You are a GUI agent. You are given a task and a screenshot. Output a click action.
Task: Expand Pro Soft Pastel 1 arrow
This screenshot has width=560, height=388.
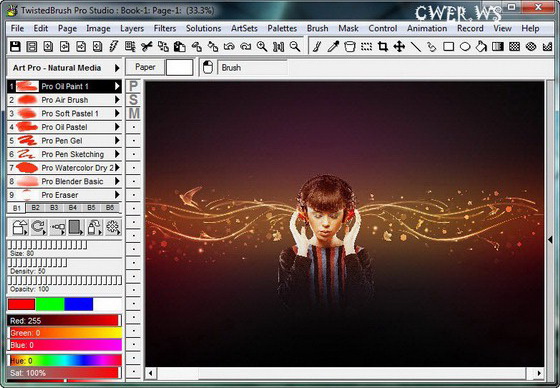click(117, 113)
